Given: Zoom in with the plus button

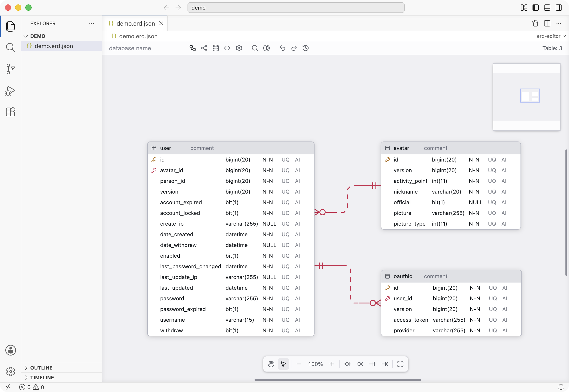Looking at the screenshot, I should click(x=332, y=364).
